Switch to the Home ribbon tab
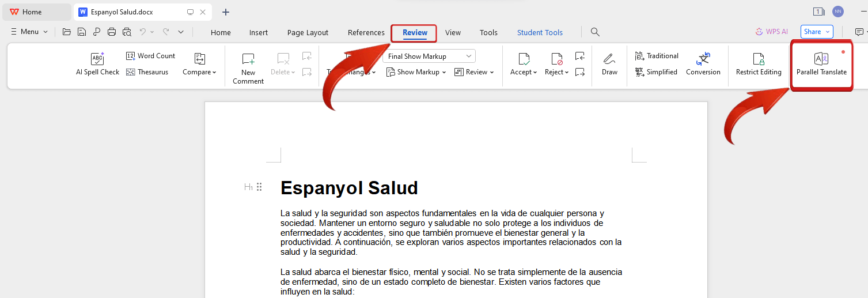 pos(221,33)
